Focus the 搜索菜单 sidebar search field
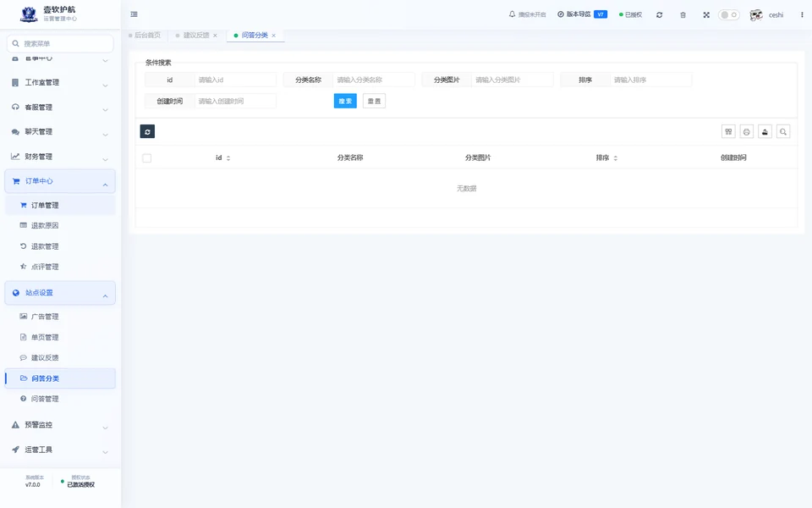Screen dimensions: 812x508 60,43
